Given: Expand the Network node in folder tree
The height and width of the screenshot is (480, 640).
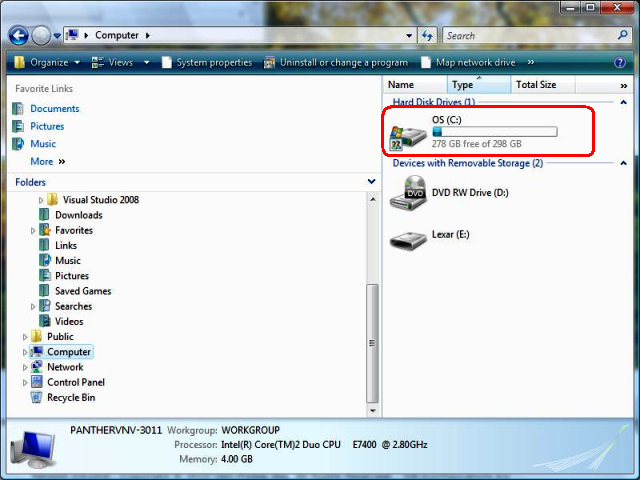Looking at the screenshot, I should (x=25, y=367).
